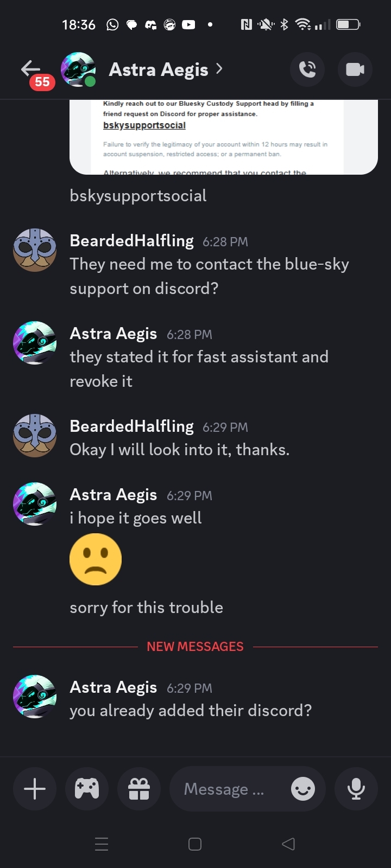Tap Android home navigation button
This screenshot has width=391, height=868.
coord(195,844)
